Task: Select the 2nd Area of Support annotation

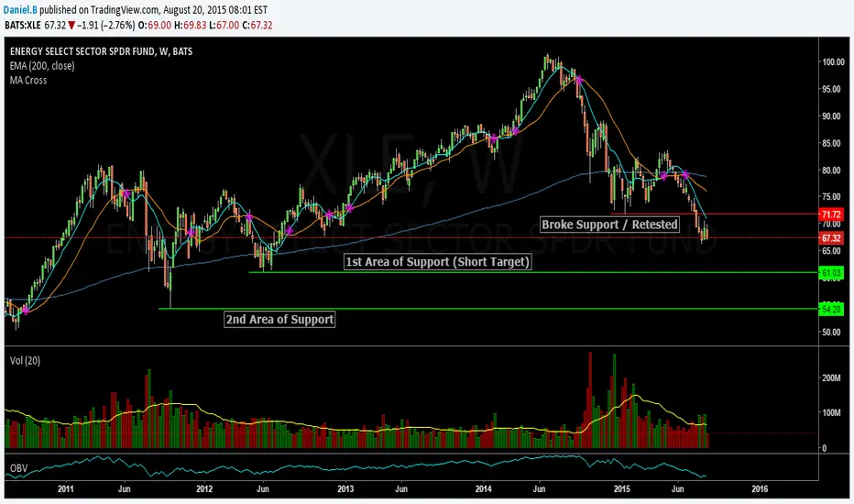Action: [x=279, y=319]
